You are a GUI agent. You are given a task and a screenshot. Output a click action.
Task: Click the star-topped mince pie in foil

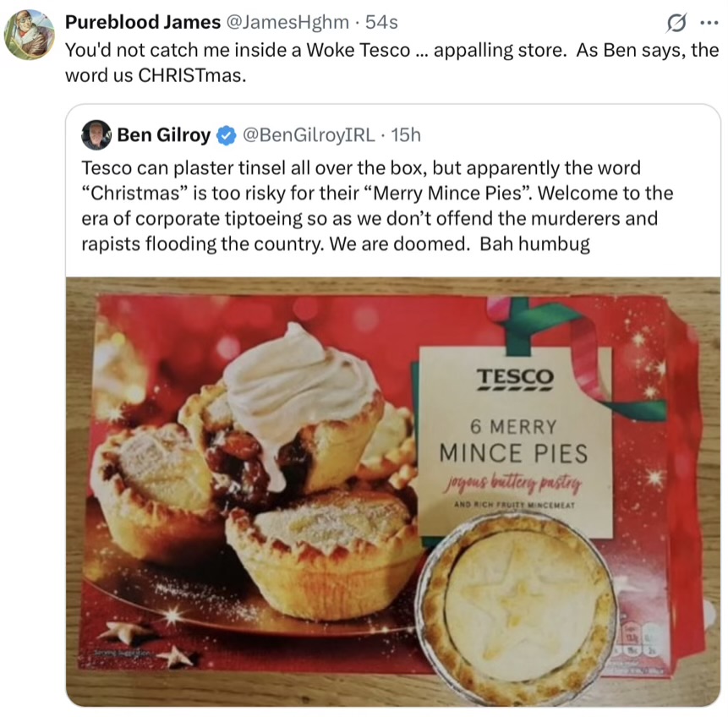click(516, 599)
